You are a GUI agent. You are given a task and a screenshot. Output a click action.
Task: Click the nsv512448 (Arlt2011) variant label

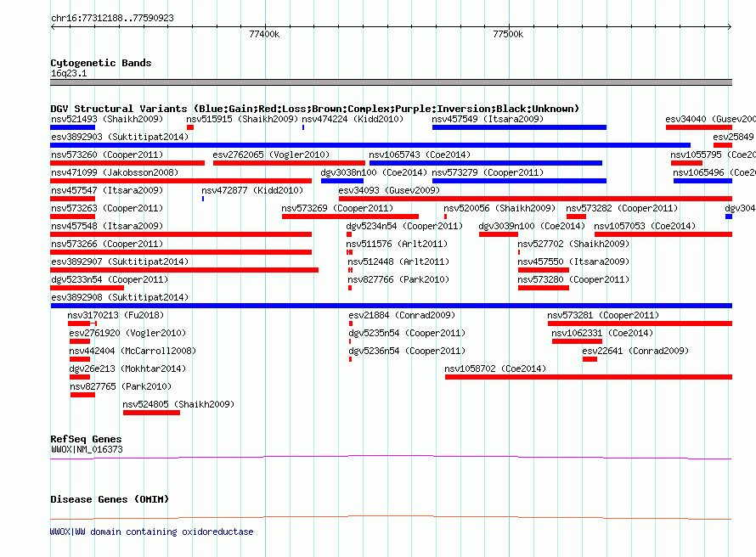[398, 262]
